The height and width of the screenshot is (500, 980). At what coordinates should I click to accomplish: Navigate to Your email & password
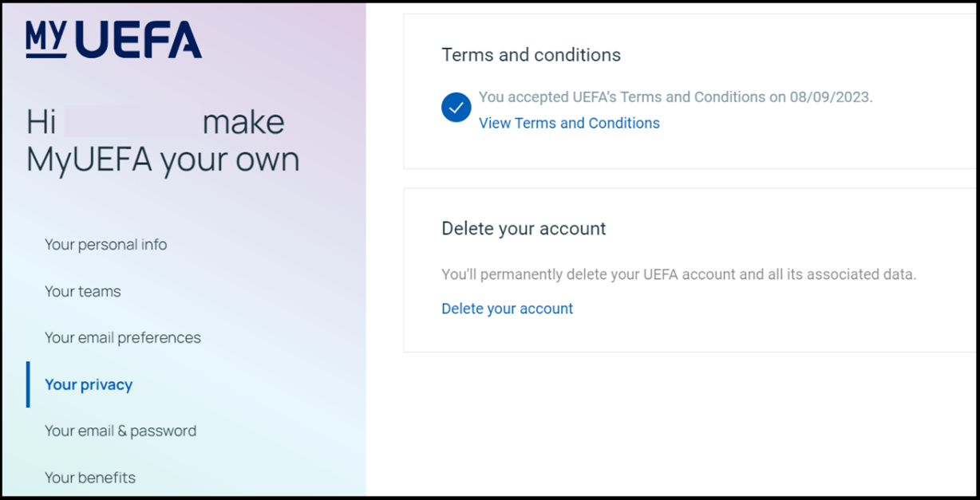121,431
